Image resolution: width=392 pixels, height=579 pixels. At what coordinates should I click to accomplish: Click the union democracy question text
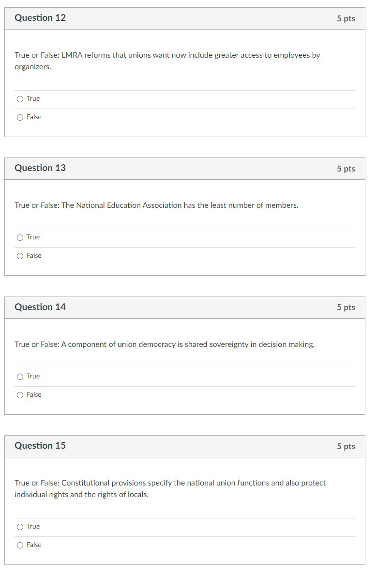click(x=165, y=344)
